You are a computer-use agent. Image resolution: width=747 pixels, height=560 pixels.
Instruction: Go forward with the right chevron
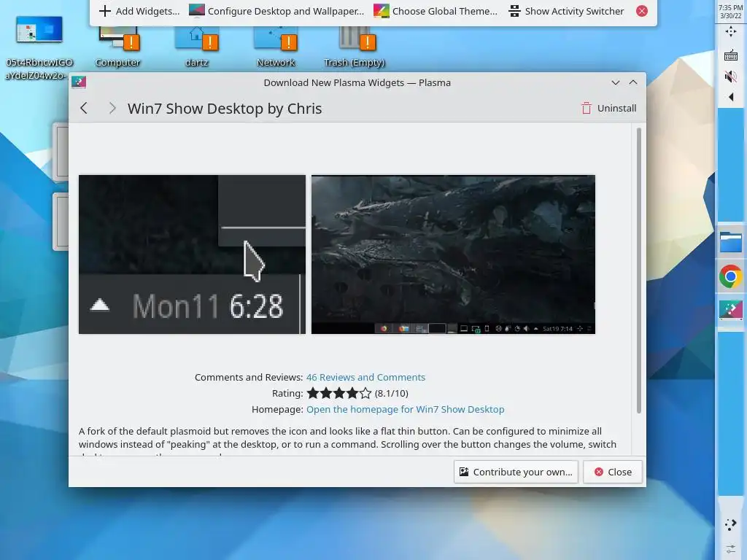click(x=112, y=108)
